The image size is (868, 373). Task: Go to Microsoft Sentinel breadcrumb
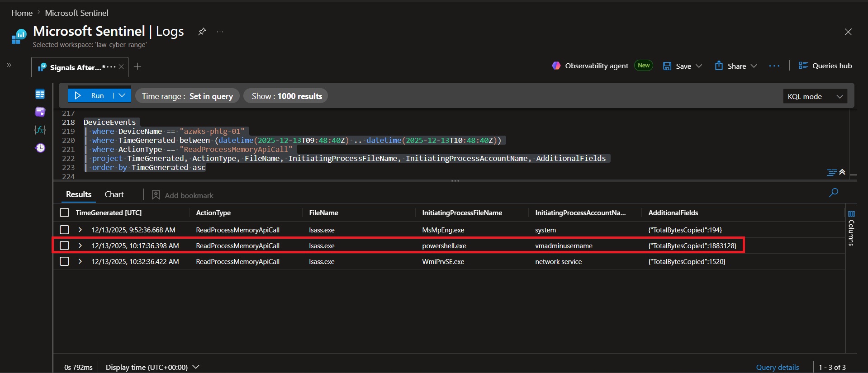(76, 13)
